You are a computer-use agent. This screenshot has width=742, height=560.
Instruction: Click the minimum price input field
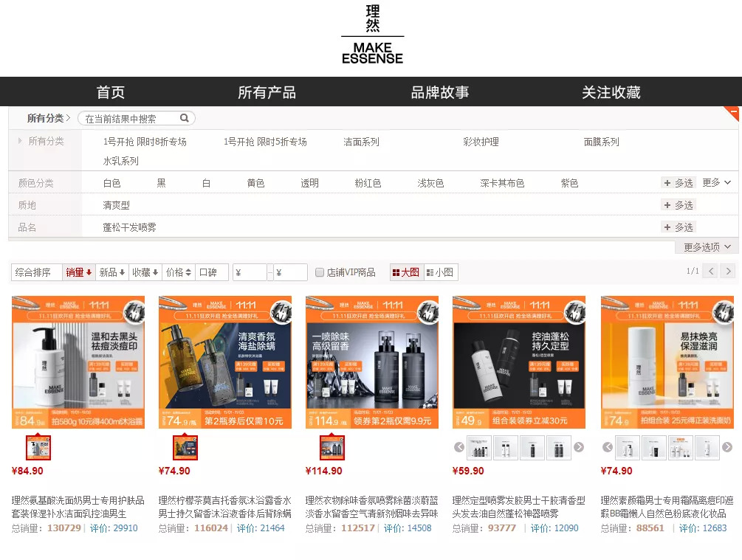250,272
